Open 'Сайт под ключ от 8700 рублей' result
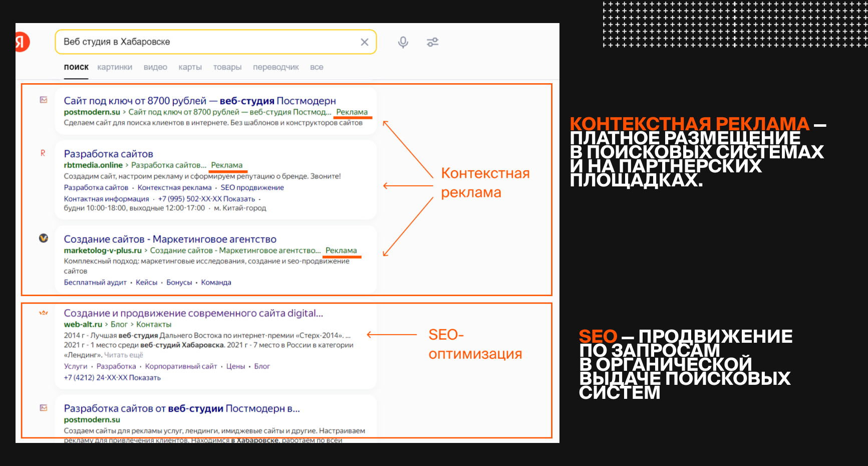This screenshot has width=868, height=466. [200, 101]
